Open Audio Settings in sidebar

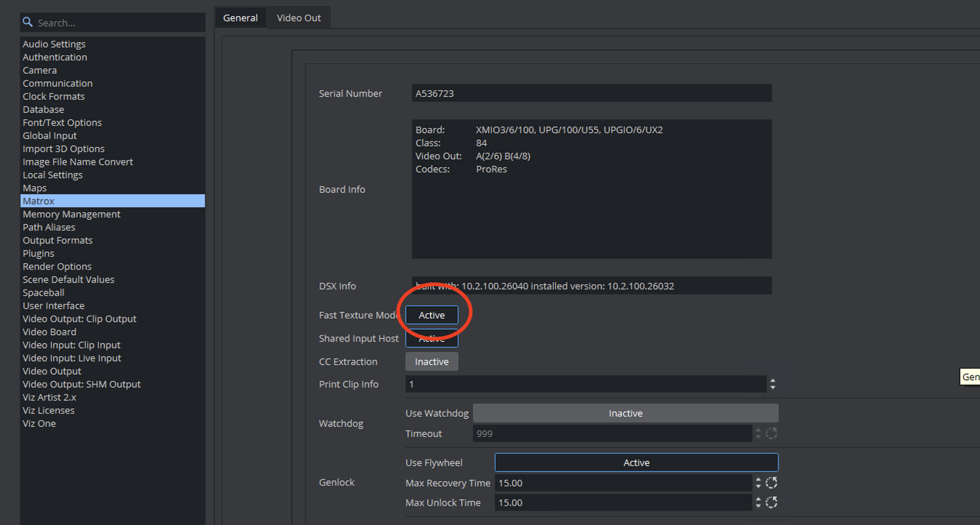54,44
